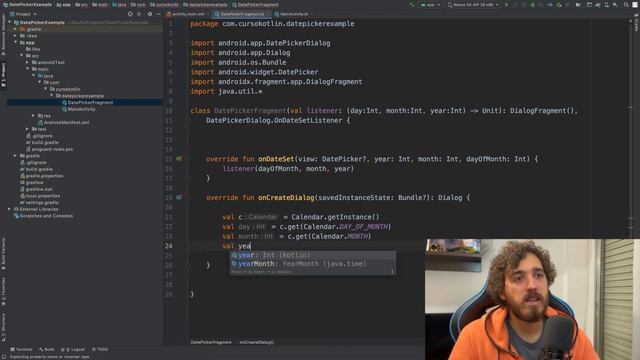Open the Logcat tool window
The height and width of the screenshot is (360, 640).
coord(73,349)
